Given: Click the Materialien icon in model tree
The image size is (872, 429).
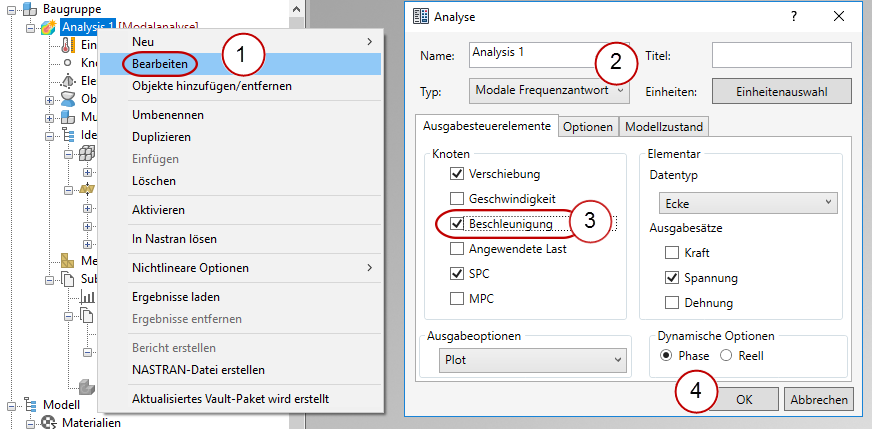Looking at the screenshot, I should (x=48, y=422).
